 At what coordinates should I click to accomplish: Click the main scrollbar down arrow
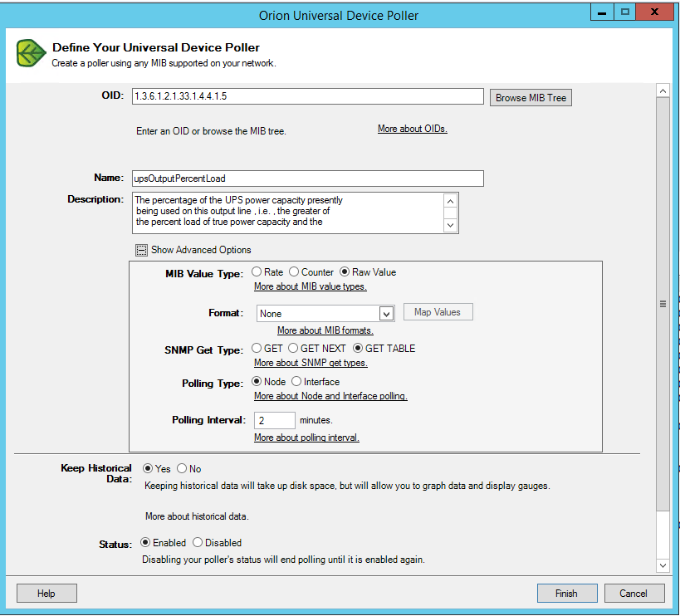pyautogui.click(x=663, y=565)
